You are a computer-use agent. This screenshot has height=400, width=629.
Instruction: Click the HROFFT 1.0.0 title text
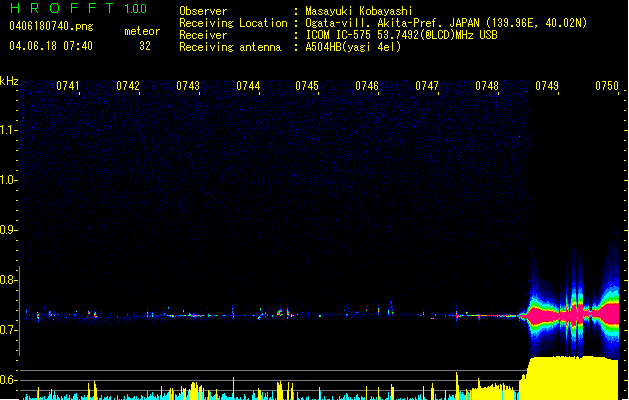[78, 8]
